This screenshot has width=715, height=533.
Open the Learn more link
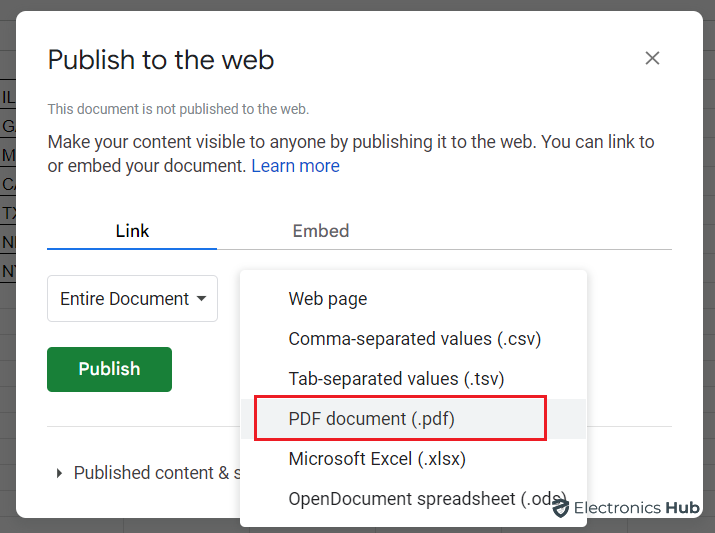(295, 166)
